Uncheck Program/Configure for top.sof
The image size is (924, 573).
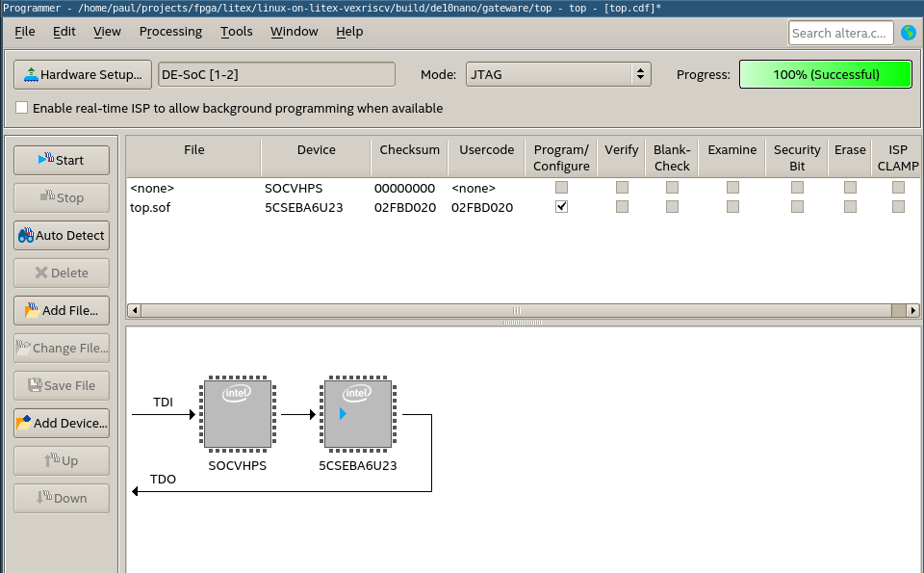561,207
